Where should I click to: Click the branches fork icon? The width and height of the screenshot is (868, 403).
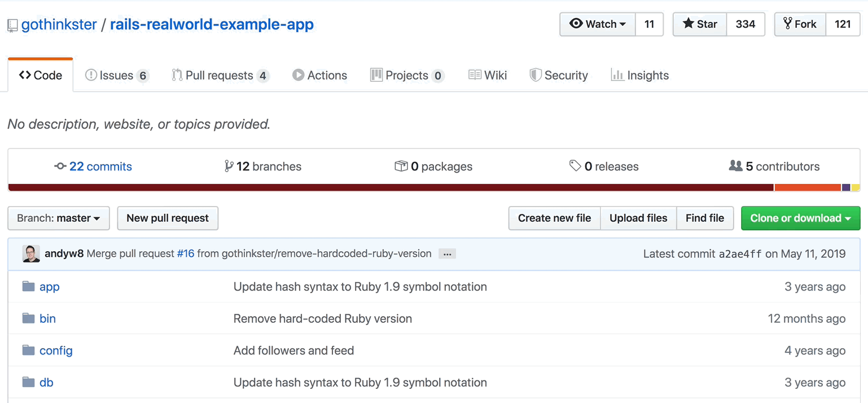(x=229, y=167)
